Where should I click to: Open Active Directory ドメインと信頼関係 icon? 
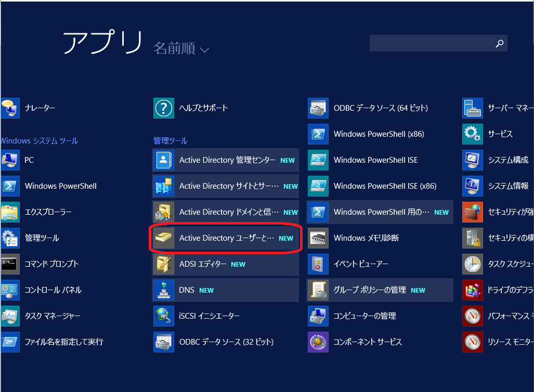point(164,212)
